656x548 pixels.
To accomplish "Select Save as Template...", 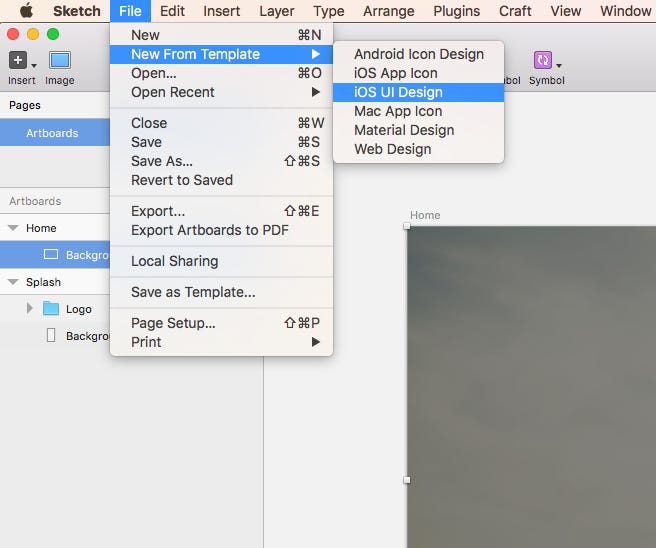I will pos(221,292).
